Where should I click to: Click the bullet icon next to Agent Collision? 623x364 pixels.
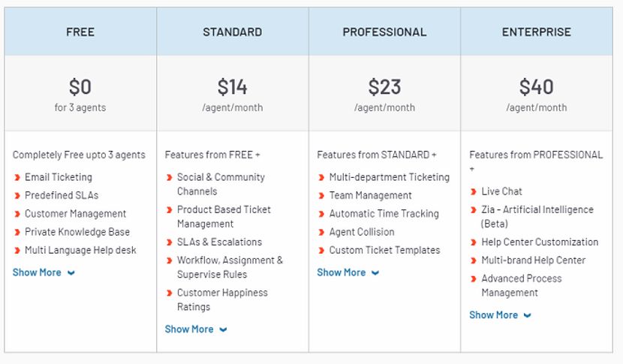click(321, 233)
